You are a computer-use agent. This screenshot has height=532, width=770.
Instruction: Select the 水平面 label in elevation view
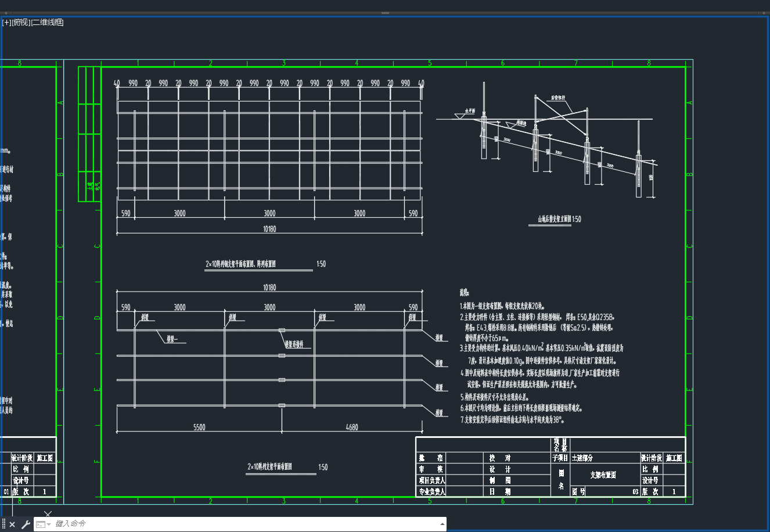pos(470,110)
